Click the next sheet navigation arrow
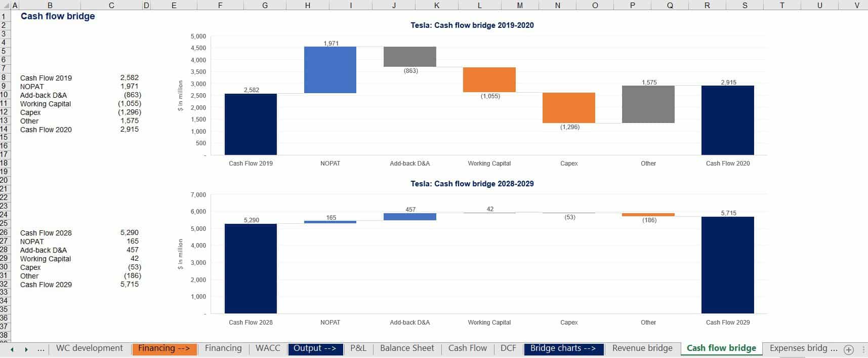 pyautogui.click(x=26, y=349)
